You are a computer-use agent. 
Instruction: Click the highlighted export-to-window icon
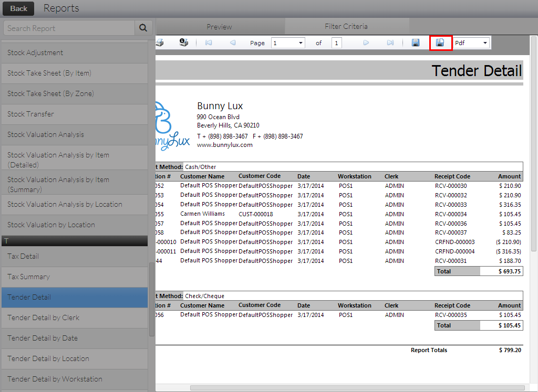coord(440,43)
